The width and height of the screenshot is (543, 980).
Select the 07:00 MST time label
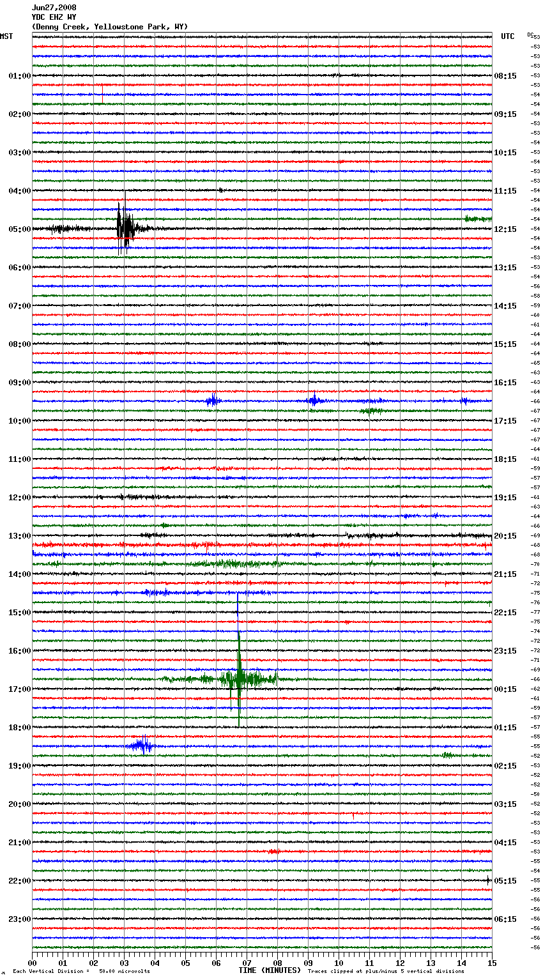pyautogui.click(x=20, y=306)
